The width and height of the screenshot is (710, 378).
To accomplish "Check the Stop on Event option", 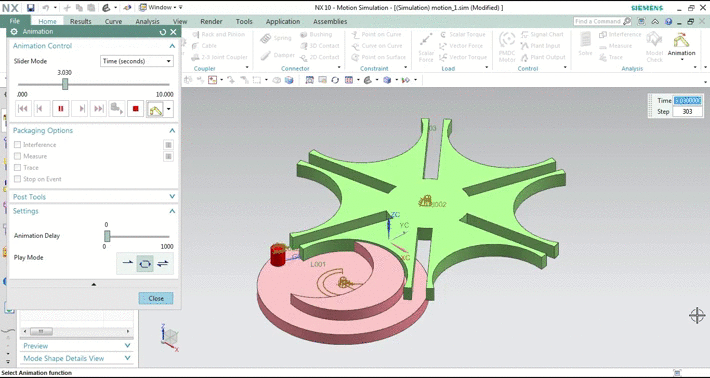I will point(18,179).
